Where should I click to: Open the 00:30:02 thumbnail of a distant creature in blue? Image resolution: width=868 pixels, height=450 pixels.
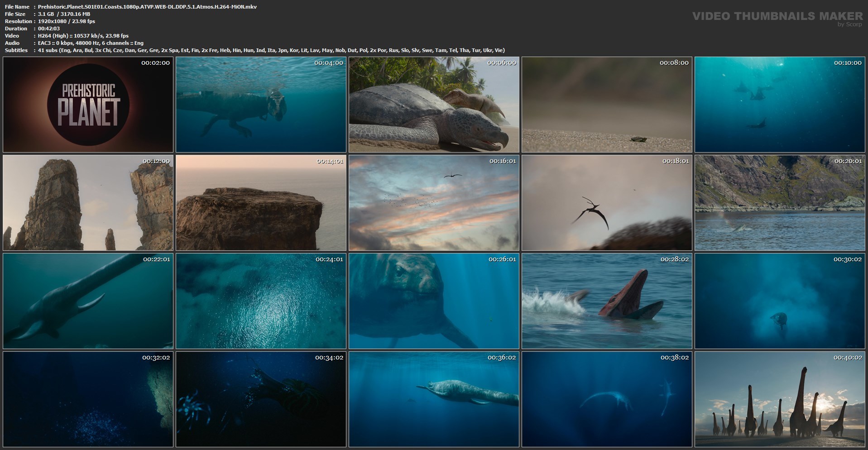click(780, 301)
